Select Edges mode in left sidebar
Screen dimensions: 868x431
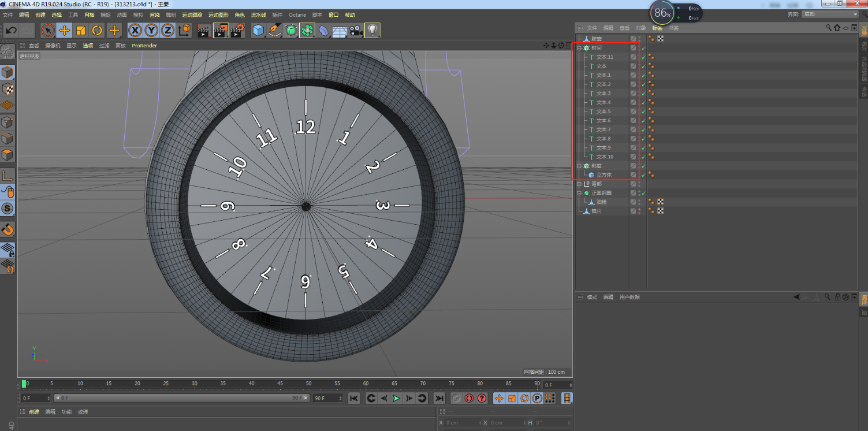point(8,138)
